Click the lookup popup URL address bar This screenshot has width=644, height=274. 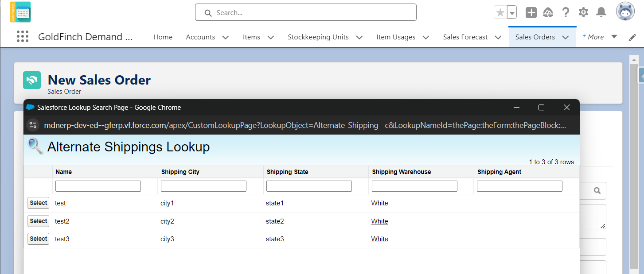(x=305, y=125)
